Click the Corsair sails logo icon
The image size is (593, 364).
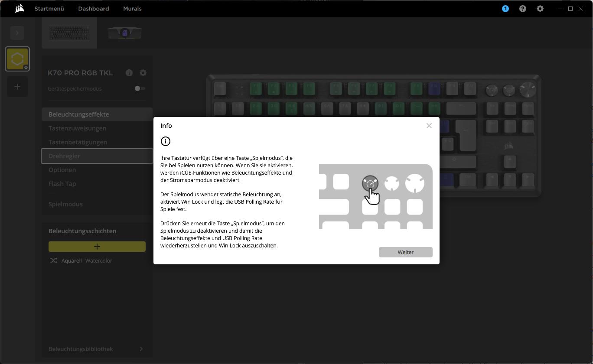click(x=19, y=9)
